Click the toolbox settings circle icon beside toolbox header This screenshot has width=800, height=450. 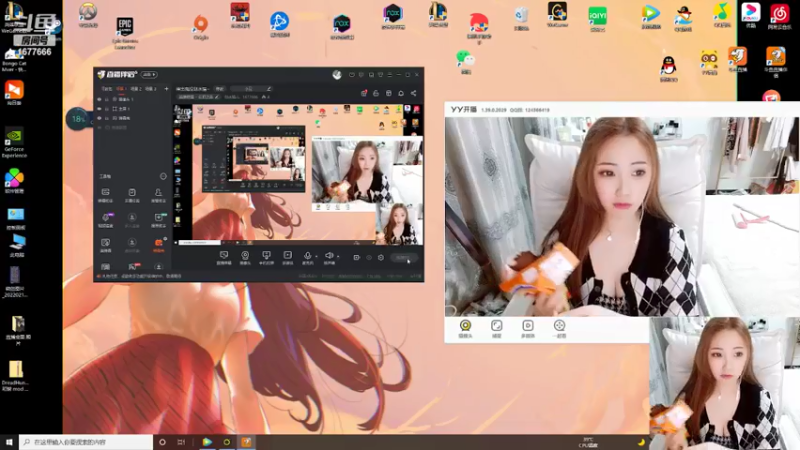(163, 176)
